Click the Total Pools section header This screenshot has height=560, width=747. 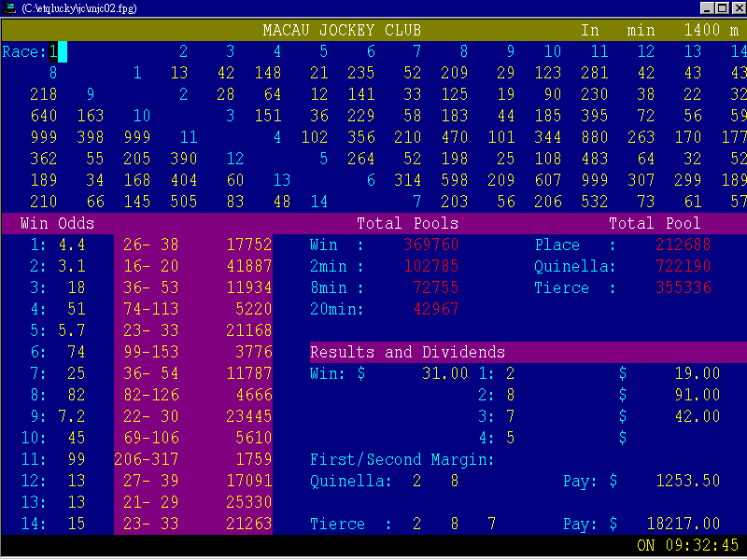point(407,223)
